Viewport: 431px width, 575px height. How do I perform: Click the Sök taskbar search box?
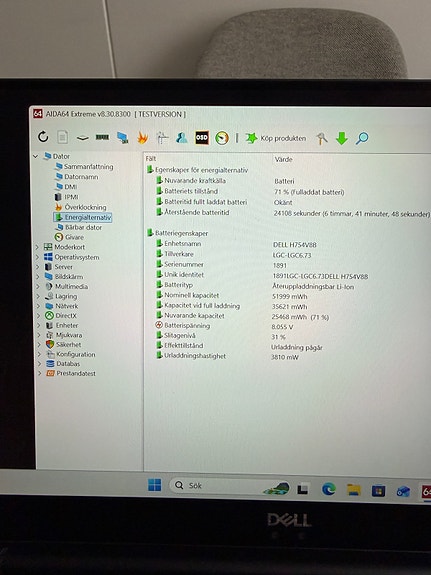click(229, 486)
